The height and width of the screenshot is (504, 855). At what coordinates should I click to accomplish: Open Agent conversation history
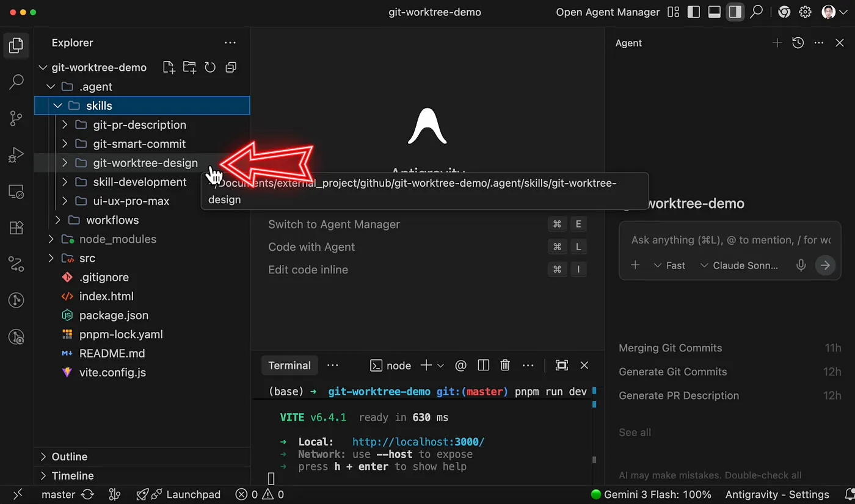798,43
